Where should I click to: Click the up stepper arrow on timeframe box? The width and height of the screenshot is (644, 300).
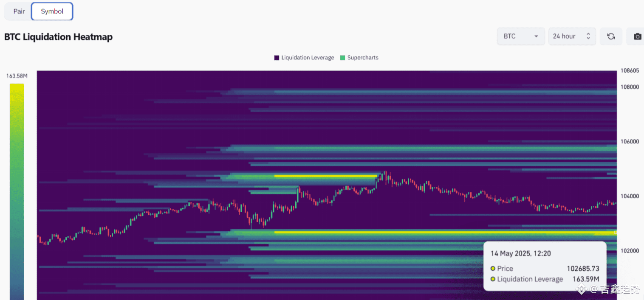pyautogui.click(x=588, y=34)
